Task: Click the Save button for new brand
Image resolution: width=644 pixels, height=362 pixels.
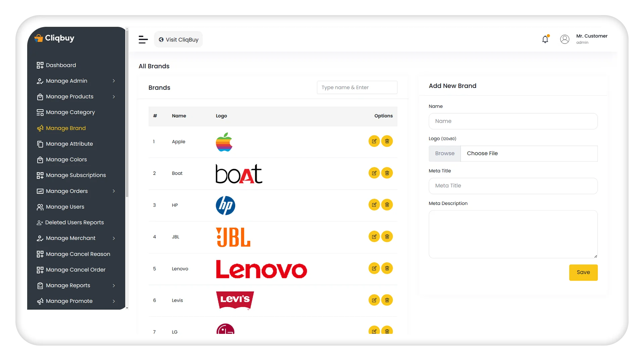Action: coord(583,272)
